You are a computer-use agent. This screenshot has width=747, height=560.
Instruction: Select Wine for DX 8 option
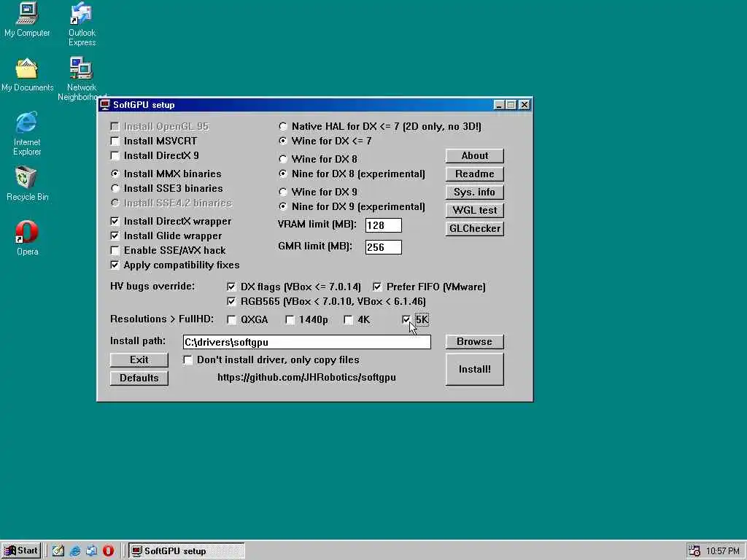click(x=283, y=159)
